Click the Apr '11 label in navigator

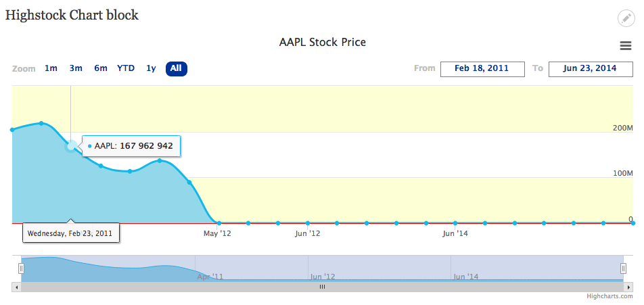210,277
